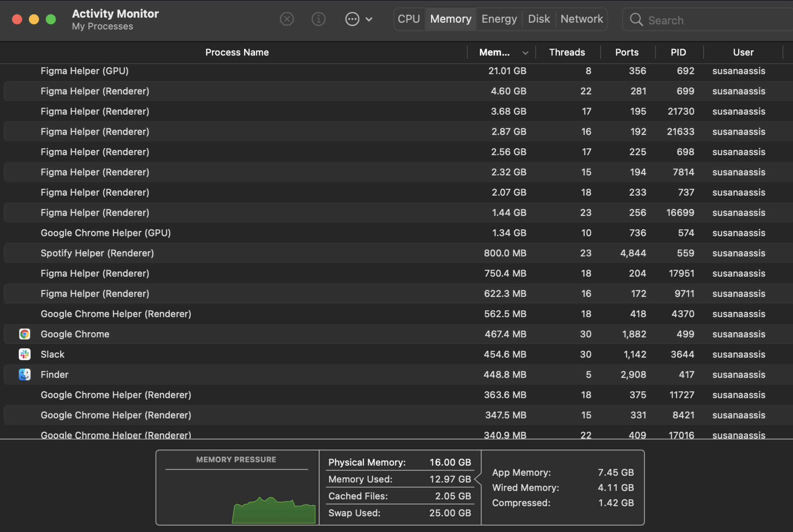Click the Compressed 1.42 GB value
This screenshot has height=532, width=793.
616,503
